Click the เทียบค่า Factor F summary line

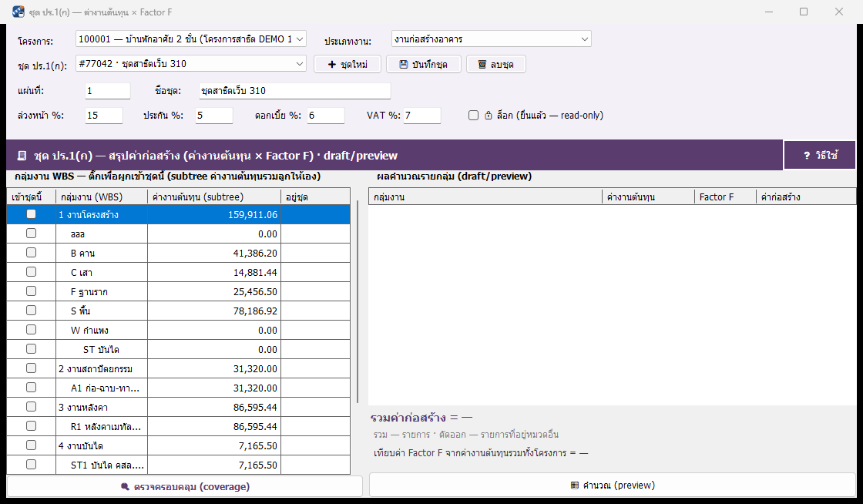(481, 453)
